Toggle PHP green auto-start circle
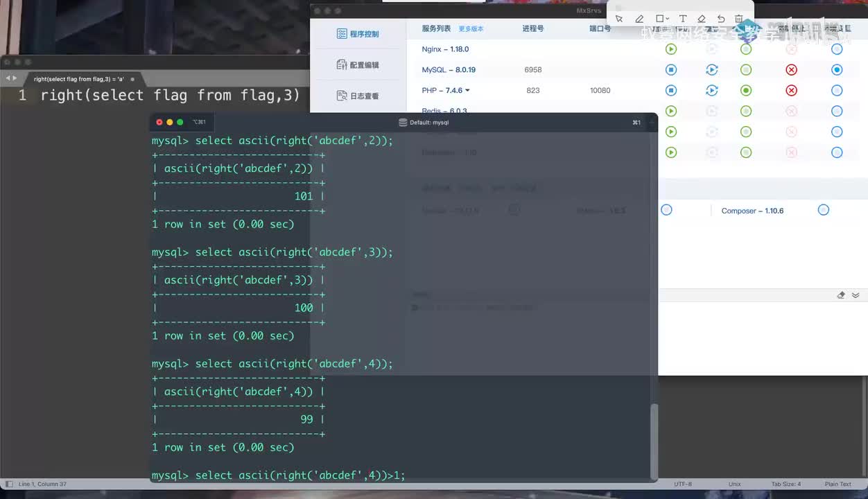This screenshot has width=868, height=499. point(746,90)
